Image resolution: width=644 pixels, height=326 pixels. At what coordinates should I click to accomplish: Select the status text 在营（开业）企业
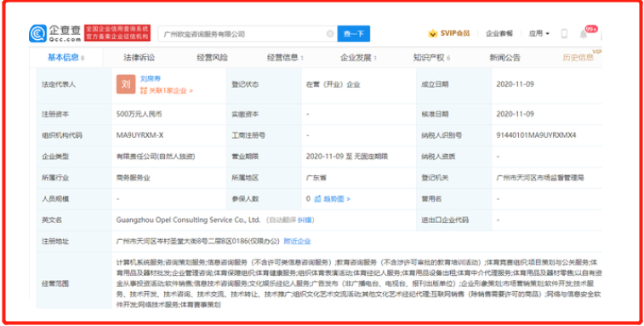tap(333, 84)
